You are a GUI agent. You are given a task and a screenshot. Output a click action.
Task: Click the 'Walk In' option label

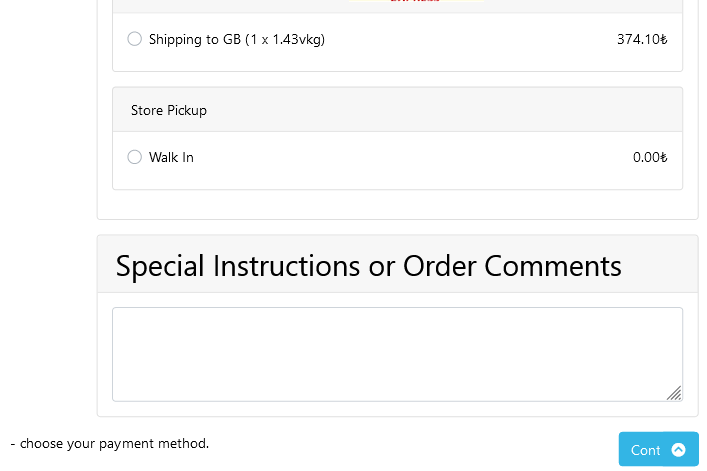point(171,157)
